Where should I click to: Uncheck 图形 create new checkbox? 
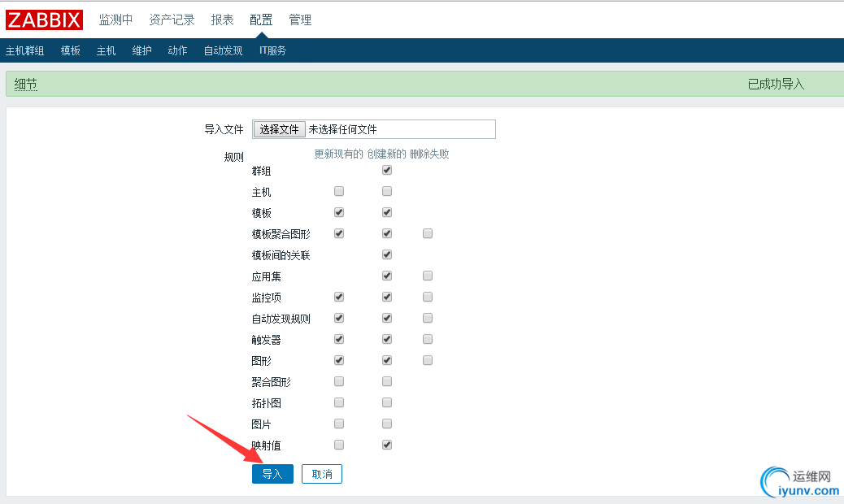click(x=387, y=360)
